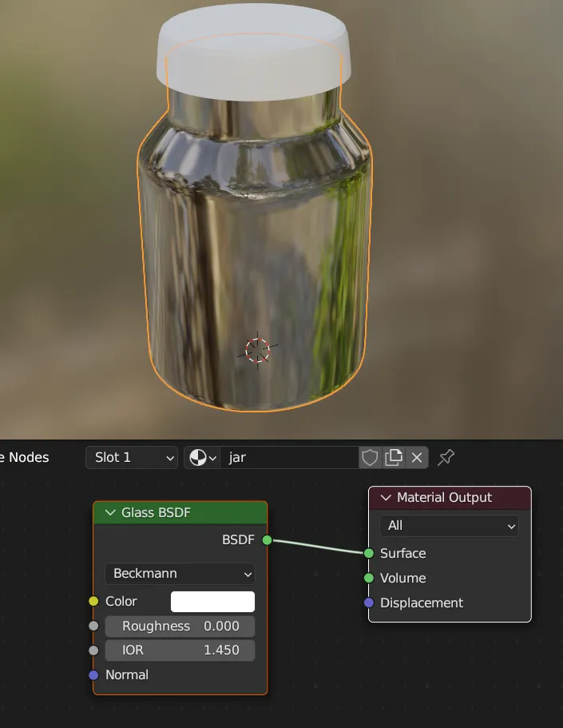Click the white Color swatch
The width and height of the screenshot is (563, 728).
pos(212,602)
